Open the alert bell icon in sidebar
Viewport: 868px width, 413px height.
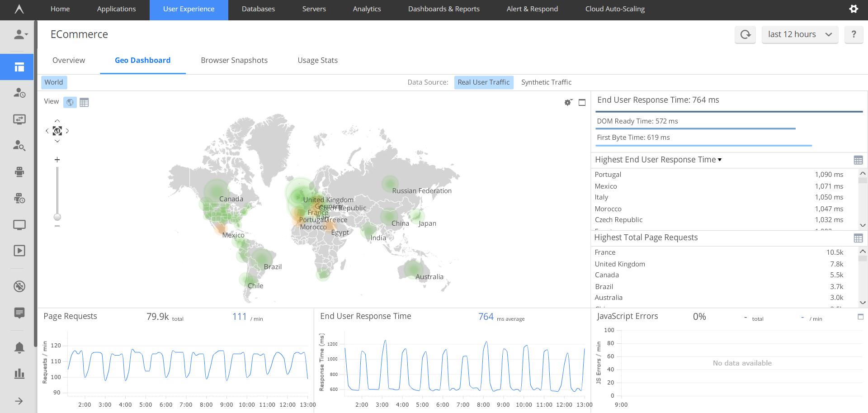[19, 347]
